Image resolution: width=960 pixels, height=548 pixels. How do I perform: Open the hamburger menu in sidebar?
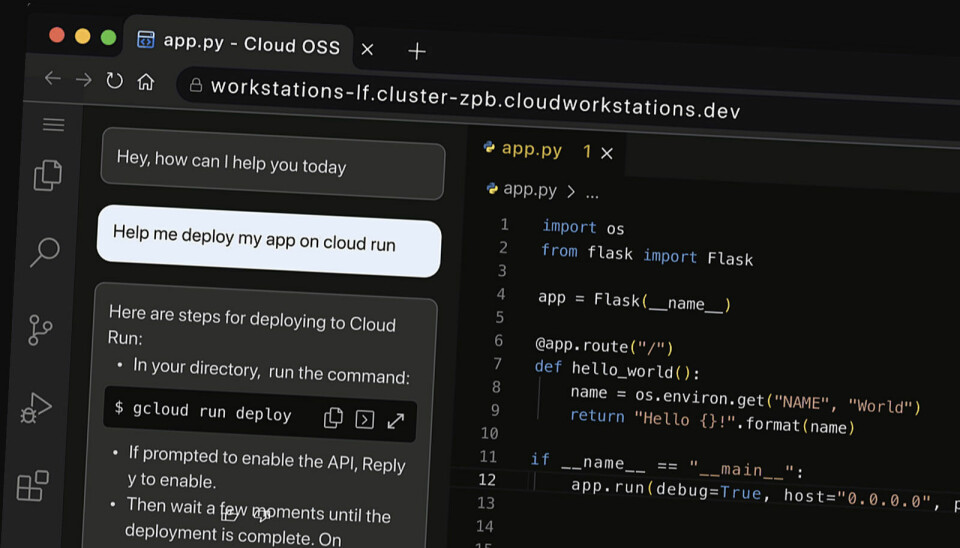pos(53,124)
